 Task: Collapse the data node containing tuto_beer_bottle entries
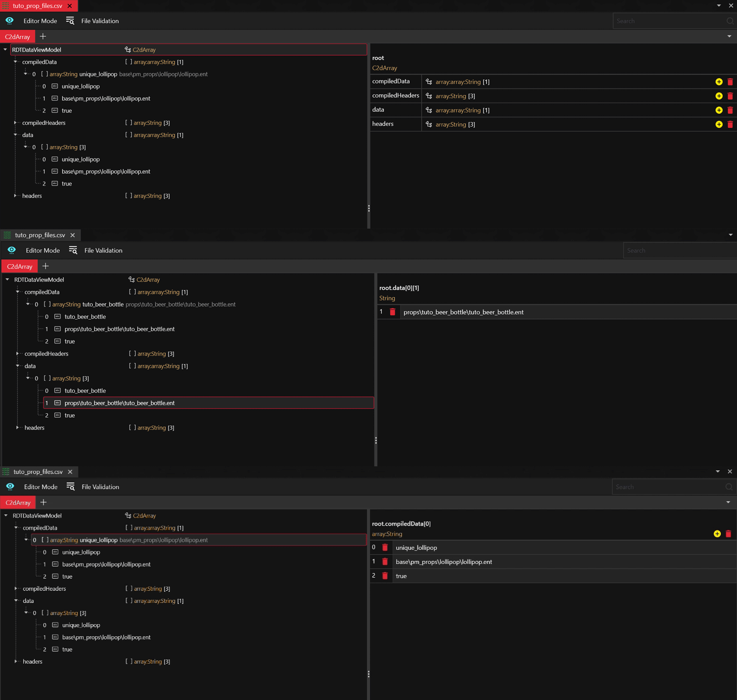(18, 366)
